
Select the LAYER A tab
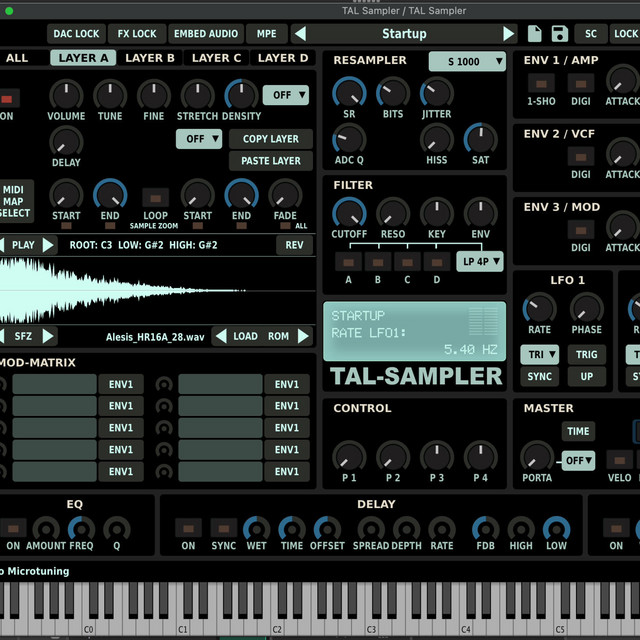(83, 58)
